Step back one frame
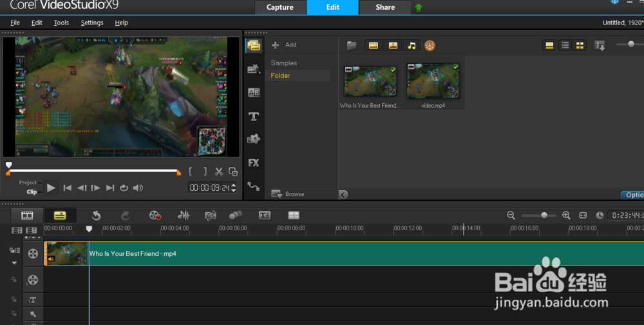This screenshot has height=325, width=644. [x=82, y=188]
